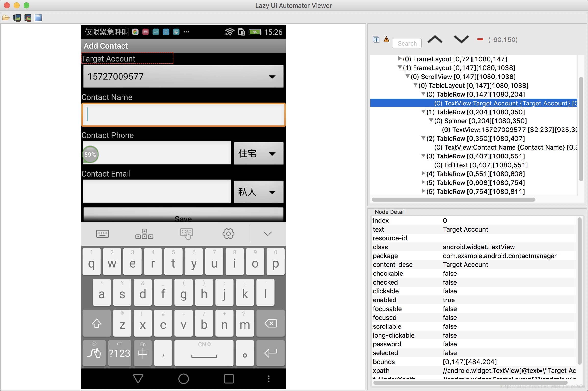Click the second device screenshot toolbar icon
588x391 pixels.
pos(27,18)
